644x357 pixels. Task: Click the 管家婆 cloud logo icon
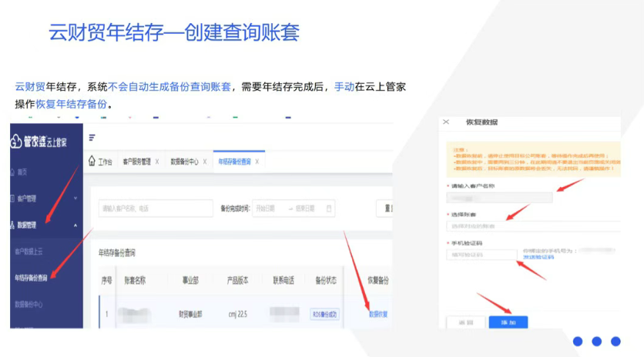click(x=18, y=141)
